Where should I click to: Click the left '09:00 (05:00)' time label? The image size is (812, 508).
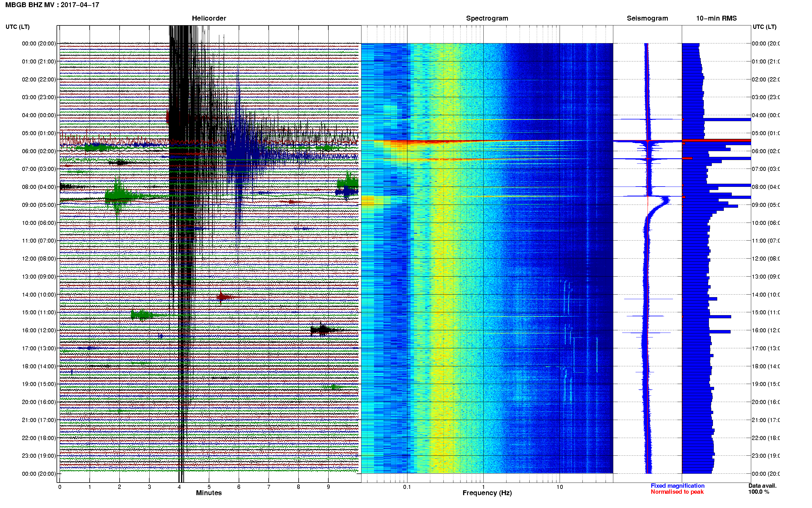pos(39,205)
